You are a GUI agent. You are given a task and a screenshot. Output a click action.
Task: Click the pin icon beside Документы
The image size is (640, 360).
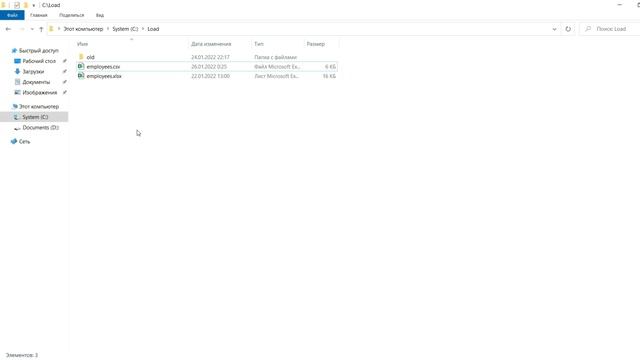pyautogui.click(x=64, y=82)
